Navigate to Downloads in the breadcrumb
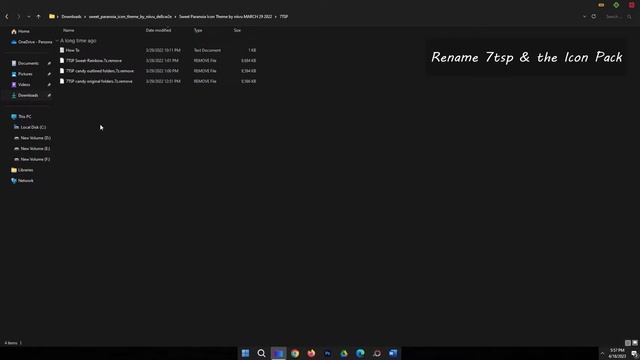This screenshot has width=640, height=360. pyautogui.click(x=71, y=17)
